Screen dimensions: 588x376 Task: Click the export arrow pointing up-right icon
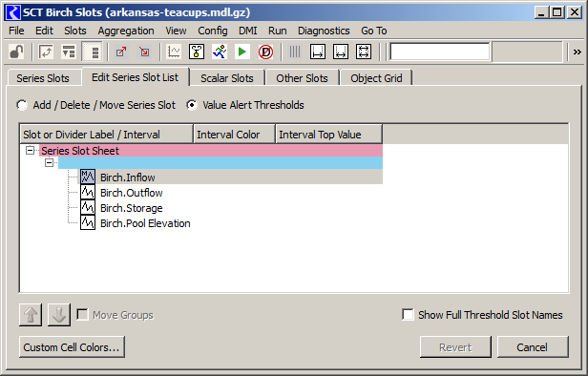point(121,52)
